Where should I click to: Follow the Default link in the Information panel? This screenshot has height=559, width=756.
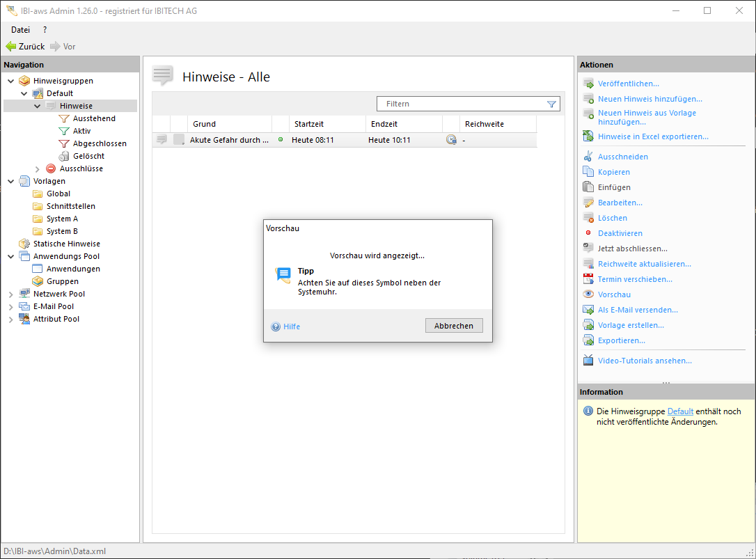(680, 411)
